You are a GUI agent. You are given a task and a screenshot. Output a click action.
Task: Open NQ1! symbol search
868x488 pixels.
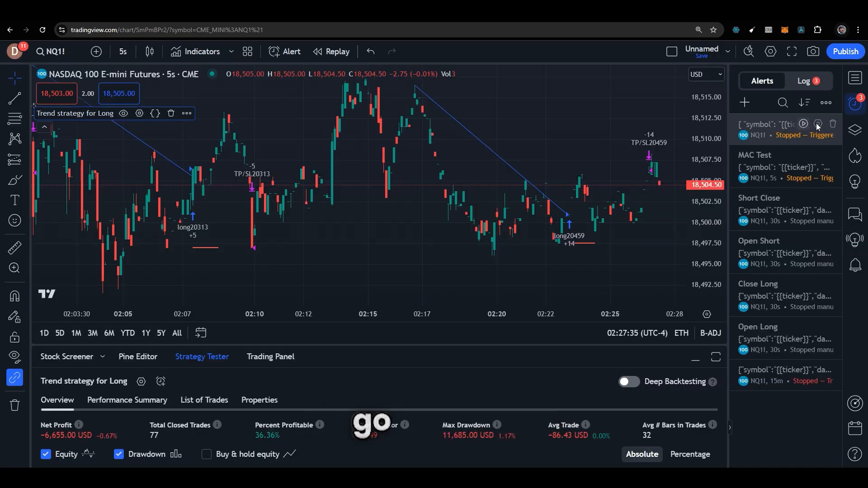coord(51,52)
